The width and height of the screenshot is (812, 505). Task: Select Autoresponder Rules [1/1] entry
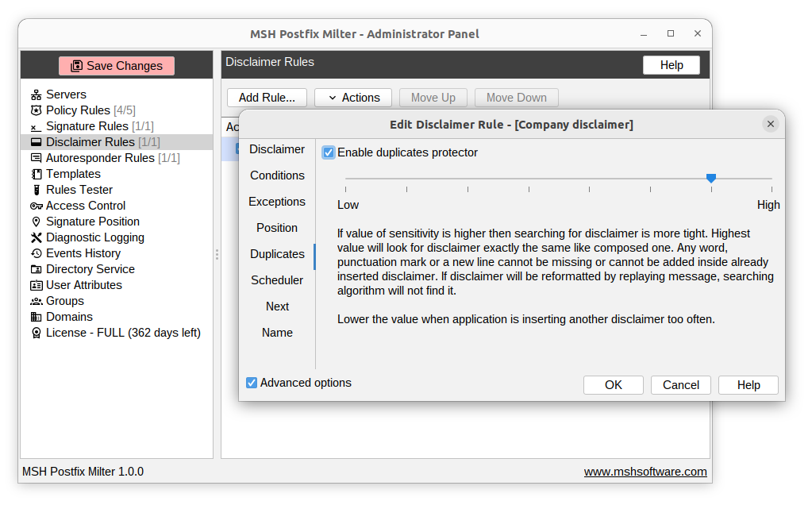point(117,158)
